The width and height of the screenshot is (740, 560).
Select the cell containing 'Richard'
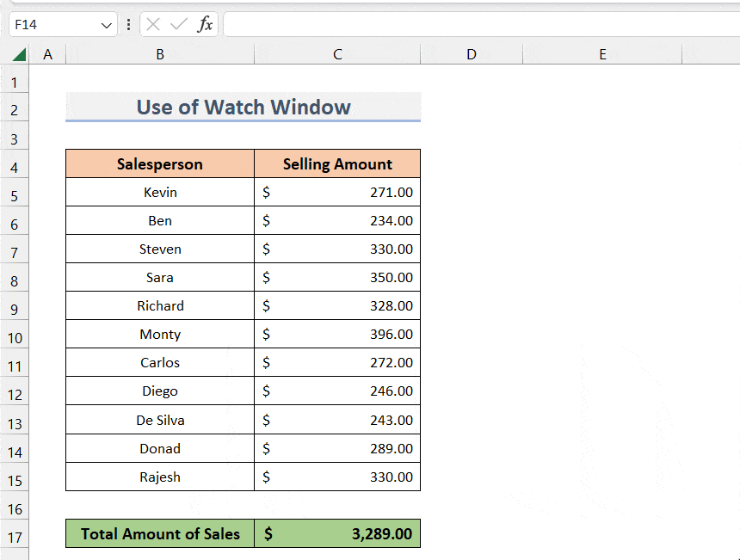tap(160, 305)
